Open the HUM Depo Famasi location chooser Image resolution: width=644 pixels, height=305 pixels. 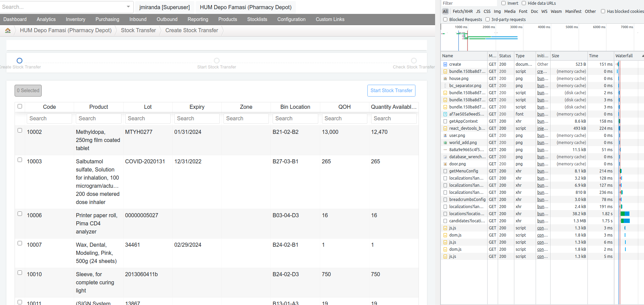point(245,7)
